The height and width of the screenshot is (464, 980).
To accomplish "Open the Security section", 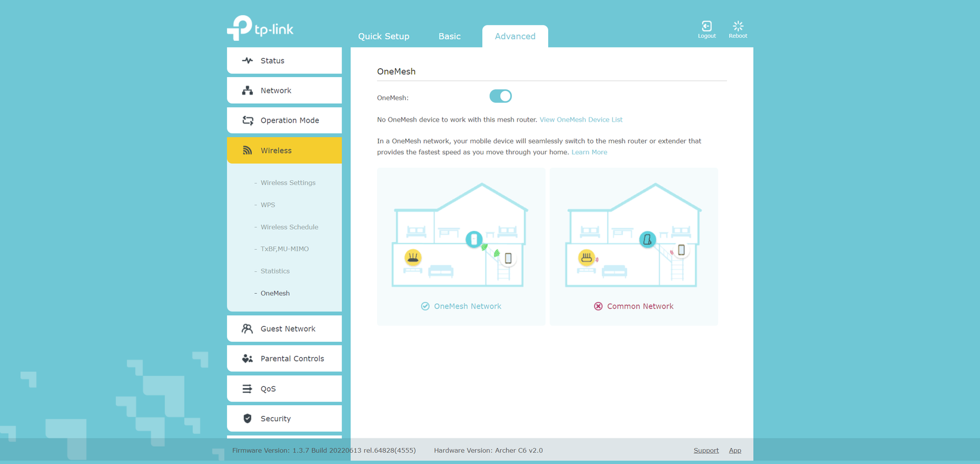I will click(284, 418).
